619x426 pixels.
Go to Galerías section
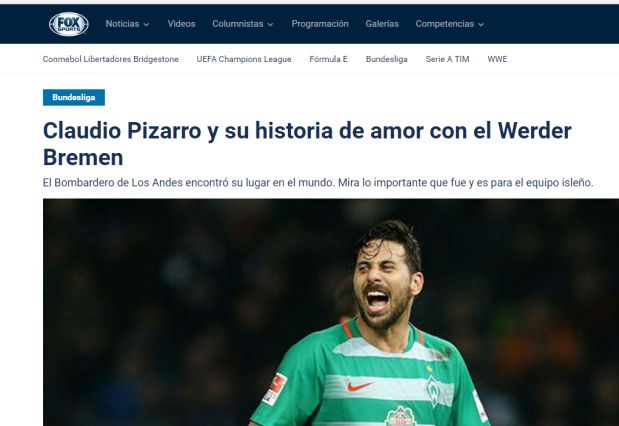tap(382, 24)
